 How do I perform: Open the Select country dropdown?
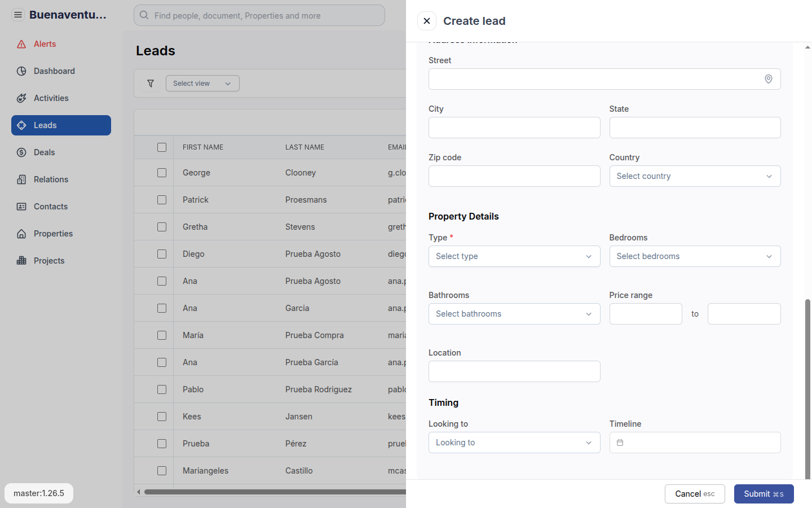pos(695,176)
